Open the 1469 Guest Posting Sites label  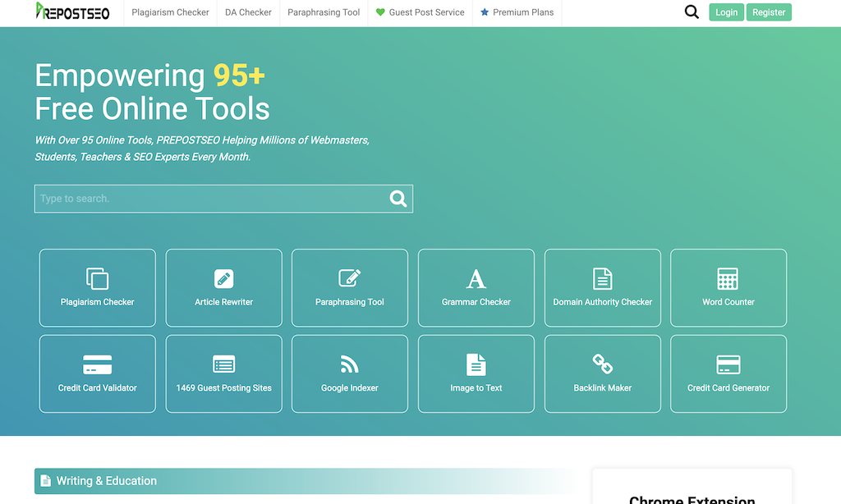point(223,387)
